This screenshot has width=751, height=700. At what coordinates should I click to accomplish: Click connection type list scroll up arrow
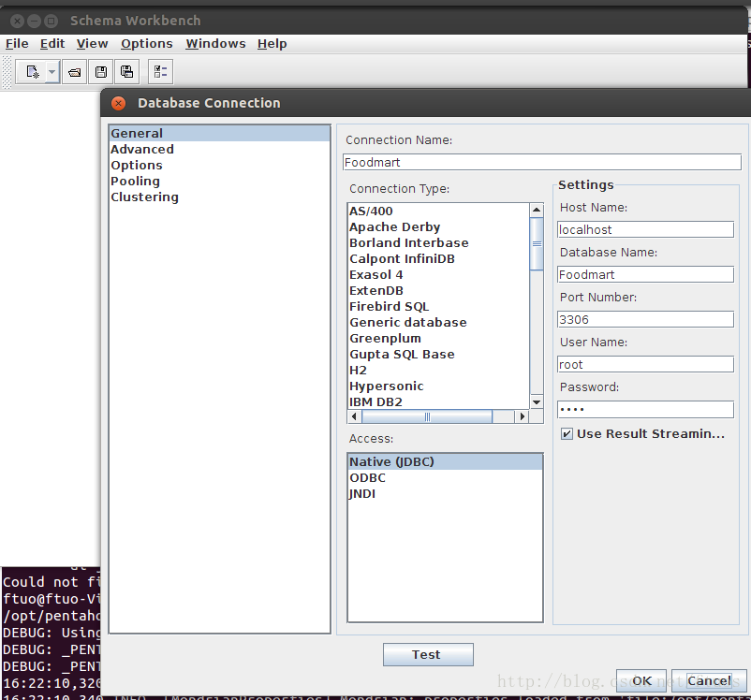[537, 210]
